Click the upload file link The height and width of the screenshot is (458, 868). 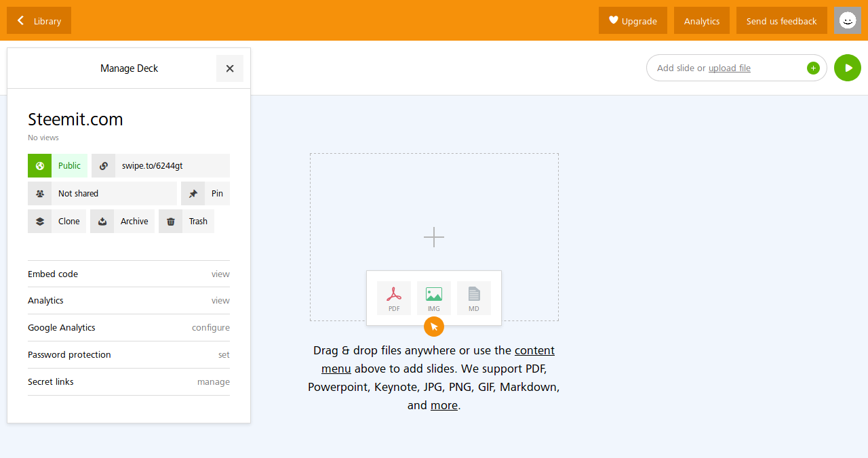[730, 68]
